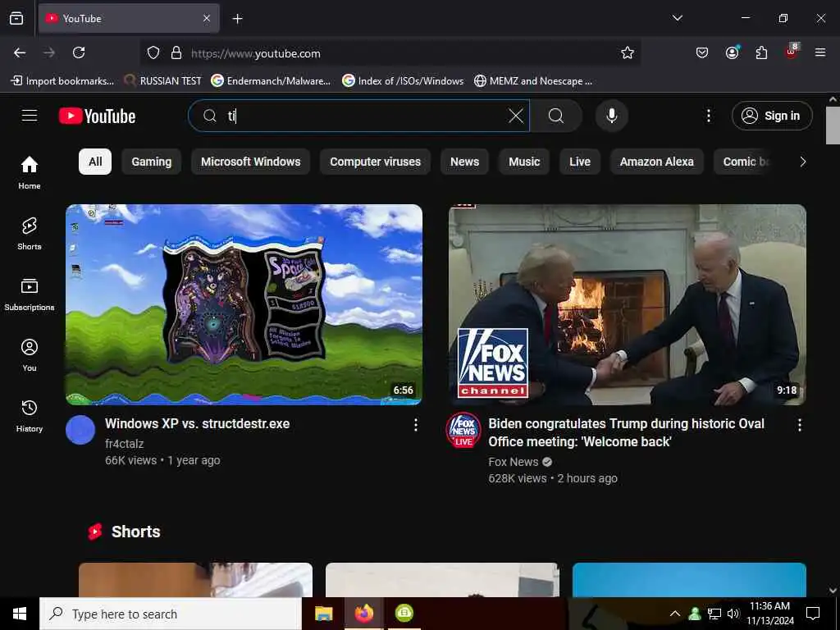Open the notification center icon
The width and height of the screenshot is (840, 630).
[x=813, y=614]
